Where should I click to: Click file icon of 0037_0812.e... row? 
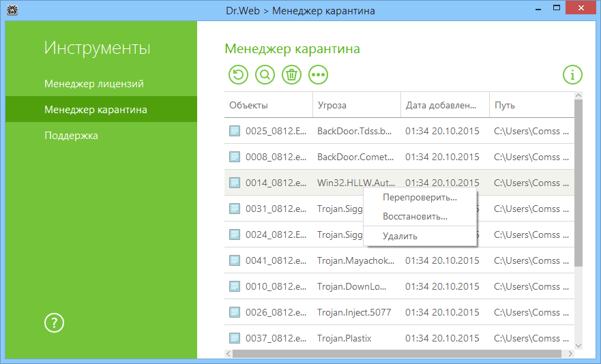tap(235, 338)
